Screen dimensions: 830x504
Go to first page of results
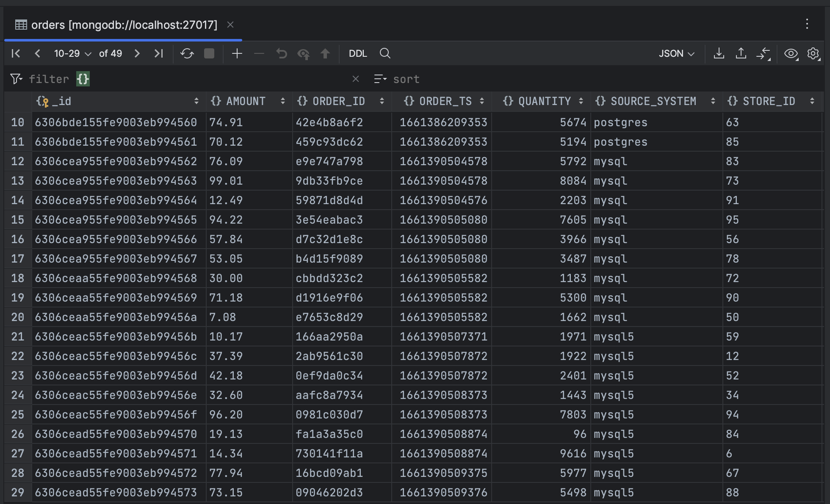(16, 53)
